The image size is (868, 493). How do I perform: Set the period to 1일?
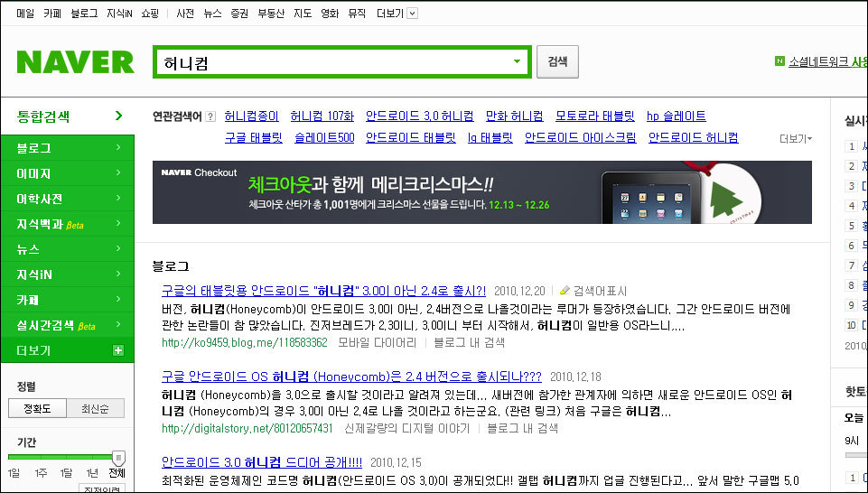14,473
